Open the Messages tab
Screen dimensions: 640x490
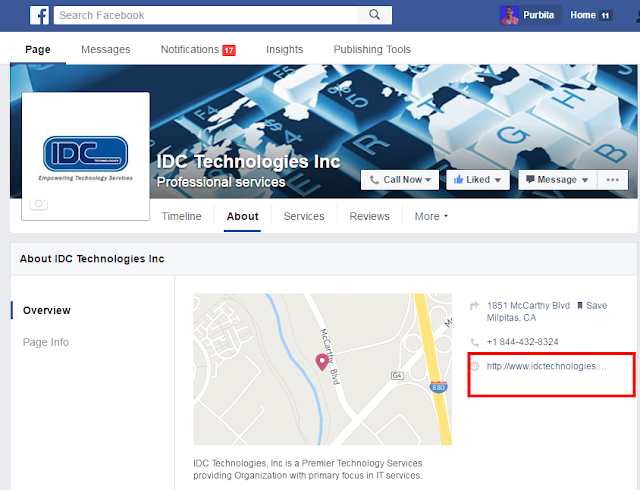pos(106,49)
